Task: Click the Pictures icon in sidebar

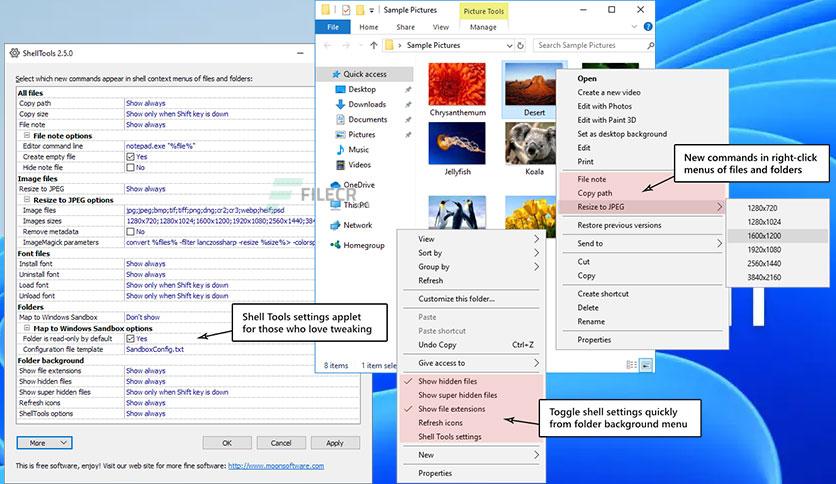Action: (340, 134)
